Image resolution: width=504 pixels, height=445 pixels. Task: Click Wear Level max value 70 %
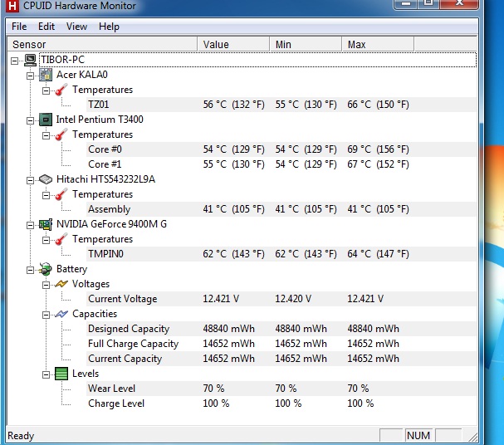358,389
